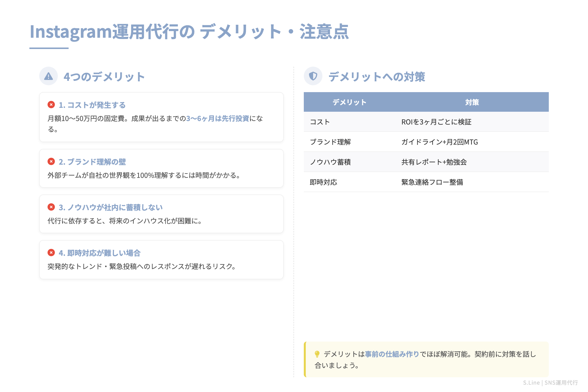
Task: Click the red X icon on ブランド理解の壁 card
Action: (51, 162)
